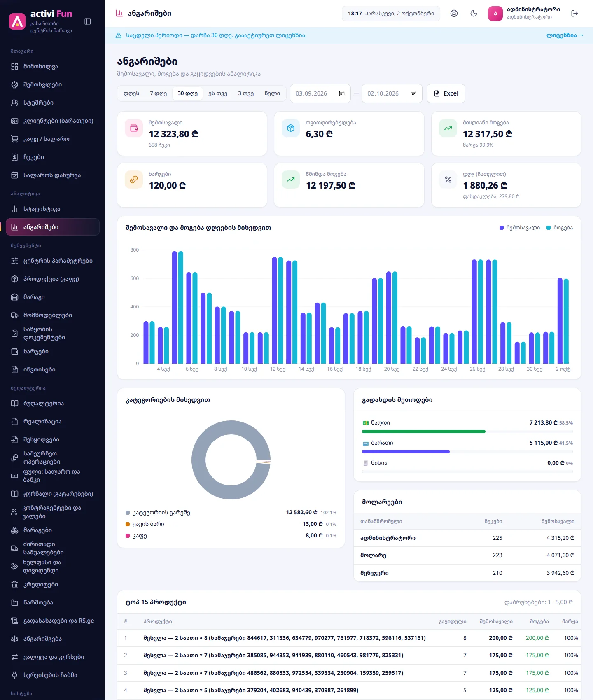The image size is (593, 700).
Task: Toggle მოგება series in chart legend
Action: pos(559,228)
